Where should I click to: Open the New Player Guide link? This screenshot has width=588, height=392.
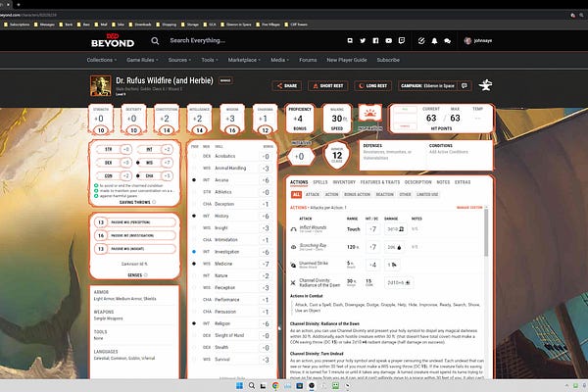[347, 60]
